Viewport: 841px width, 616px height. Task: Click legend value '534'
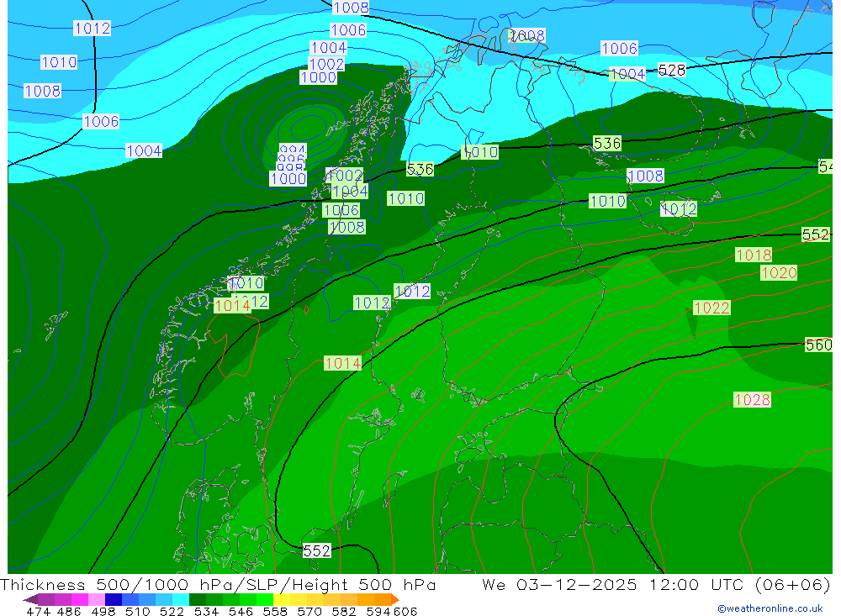(206, 611)
